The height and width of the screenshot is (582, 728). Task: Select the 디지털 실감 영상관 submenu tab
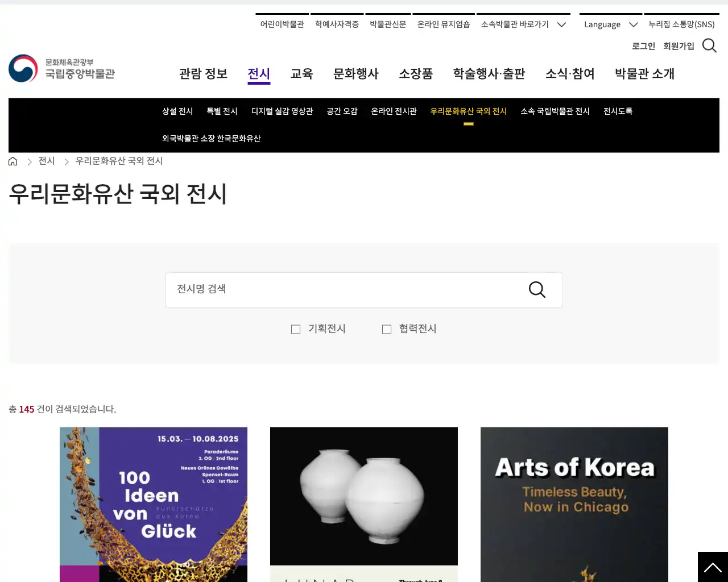[x=282, y=111]
